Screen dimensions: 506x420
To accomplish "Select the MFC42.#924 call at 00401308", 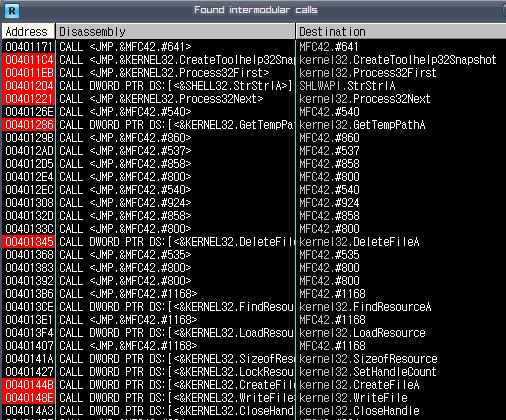I will point(254,203).
